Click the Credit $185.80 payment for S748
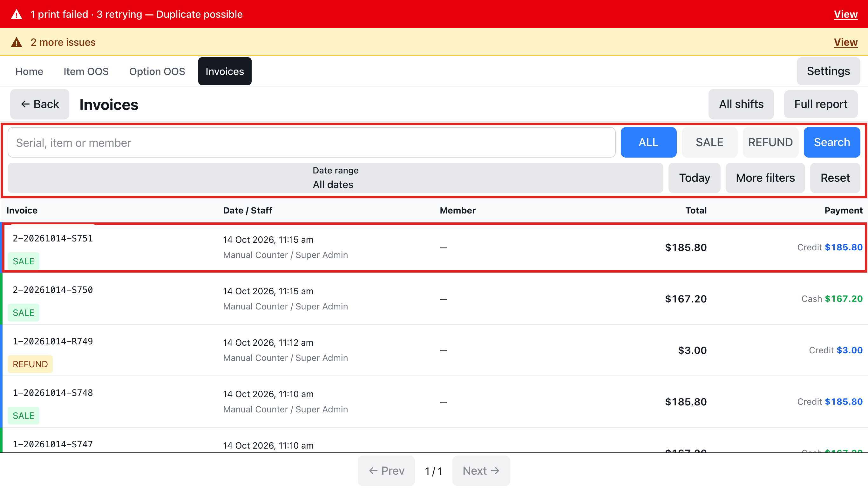 [x=830, y=402]
